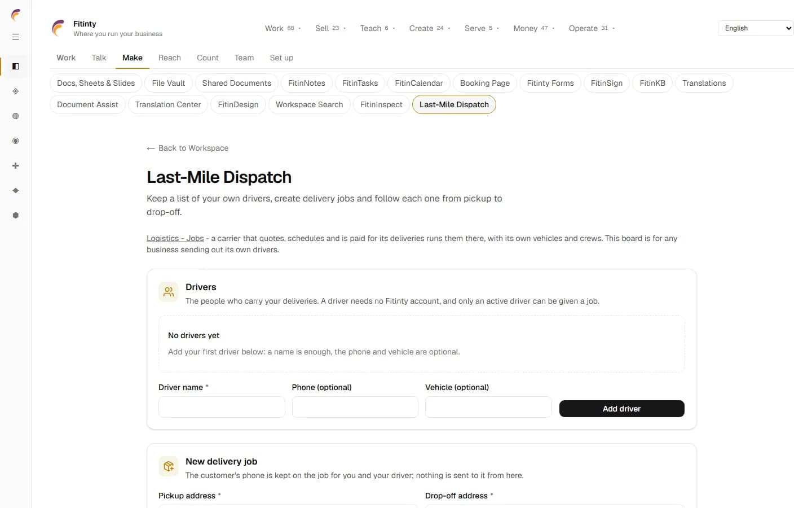Open Docs, Sheets & Slides
The width and height of the screenshot is (812, 508).
coord(96,83)
